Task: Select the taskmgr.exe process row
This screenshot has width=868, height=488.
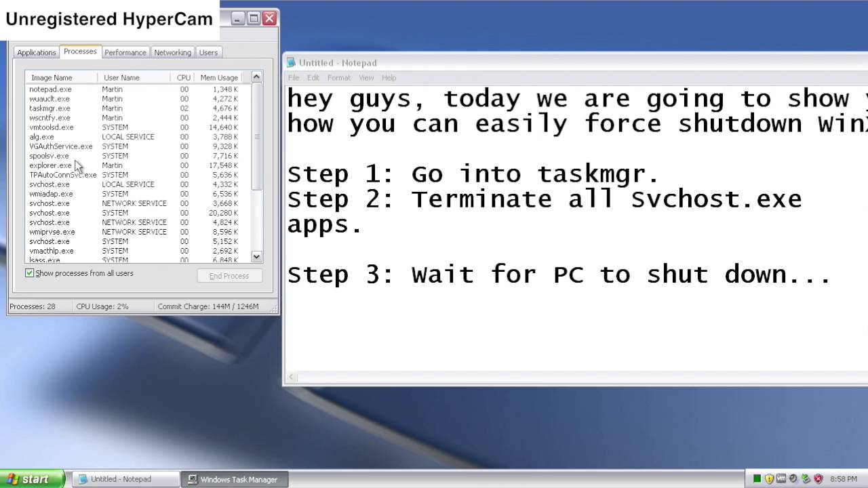Action: [x=50, y=108]
